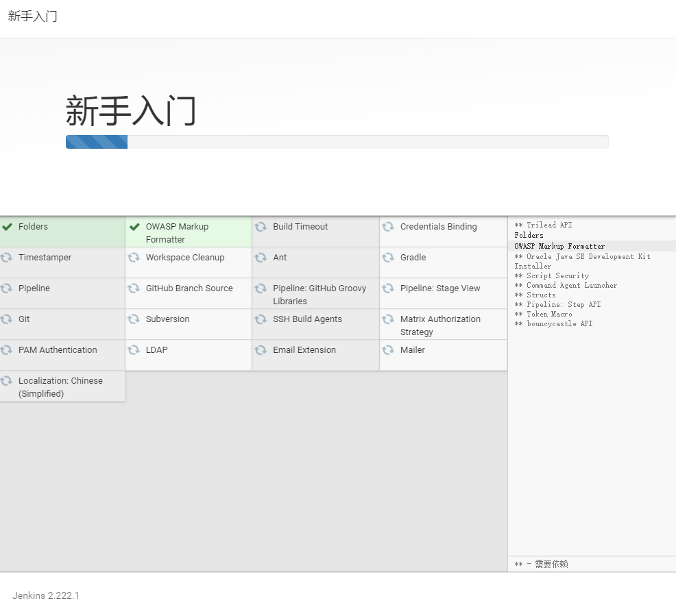This screenshot has height=616, width=676.
Task: Click the green checkmark next to Folders
Action: click(8, 227)
